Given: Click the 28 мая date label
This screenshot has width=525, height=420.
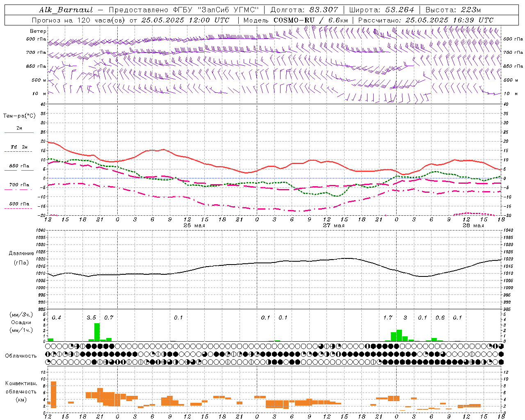Looking at the screenshot, I should (473, 226).
